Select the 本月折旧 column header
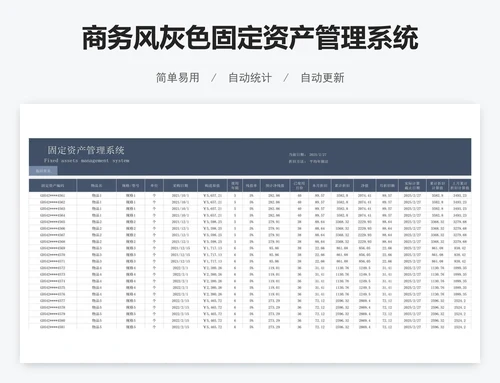500x383 pixels. (320, 185)
